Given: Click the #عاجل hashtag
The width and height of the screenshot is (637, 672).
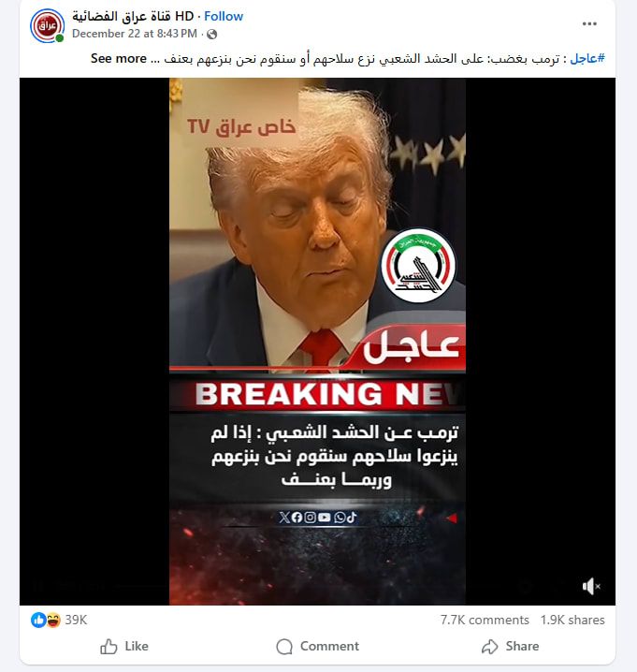Looking at the screenshot, I should (587, 58).
